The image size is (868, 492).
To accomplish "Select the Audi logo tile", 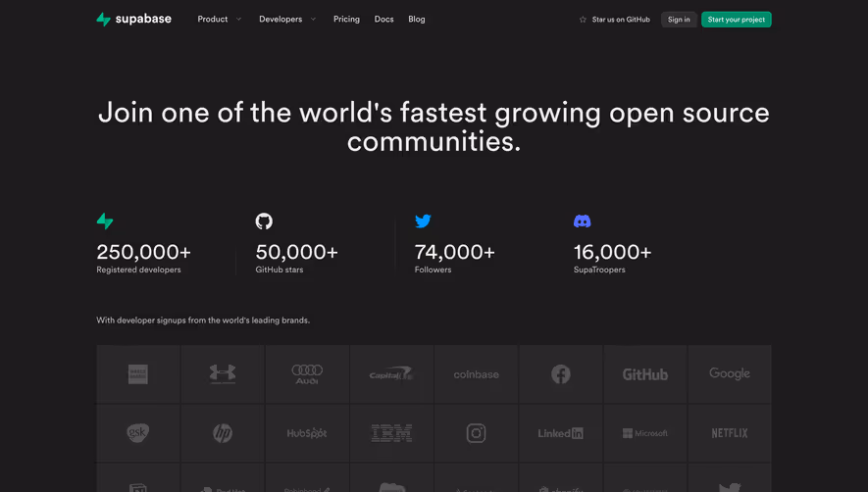I will 307,374.
